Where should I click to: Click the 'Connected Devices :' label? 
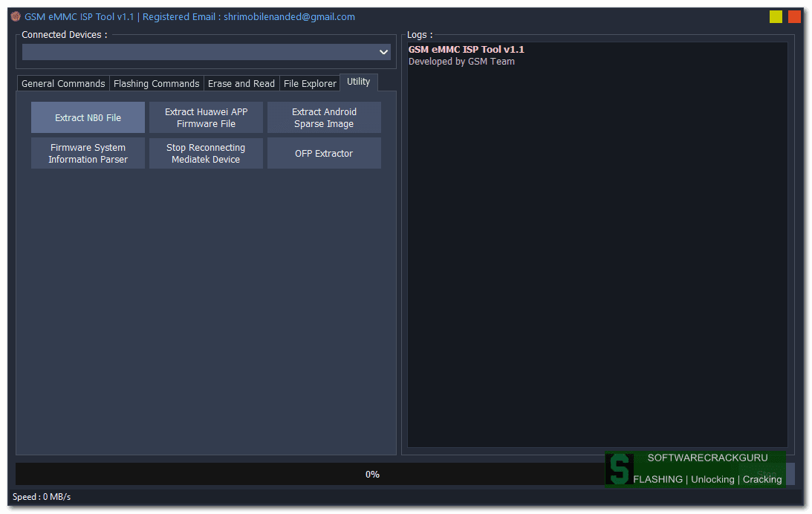tap(64, 35)
